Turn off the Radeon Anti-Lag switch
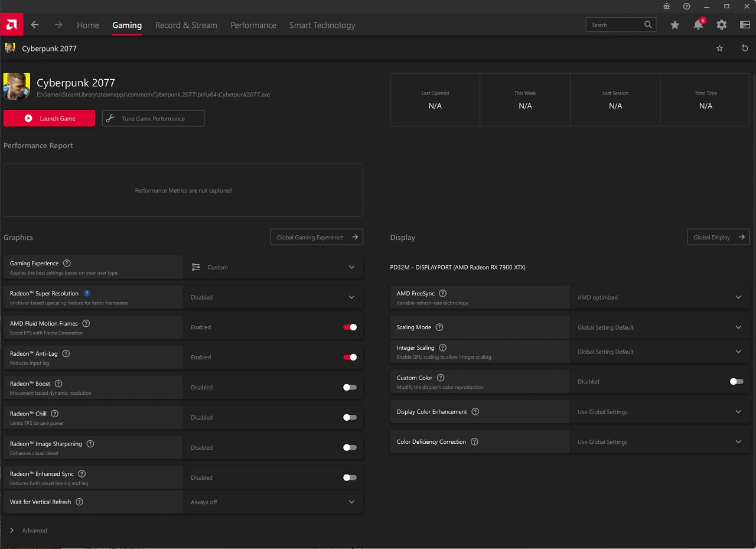The image size is (756, 549). tap(350, 358)
